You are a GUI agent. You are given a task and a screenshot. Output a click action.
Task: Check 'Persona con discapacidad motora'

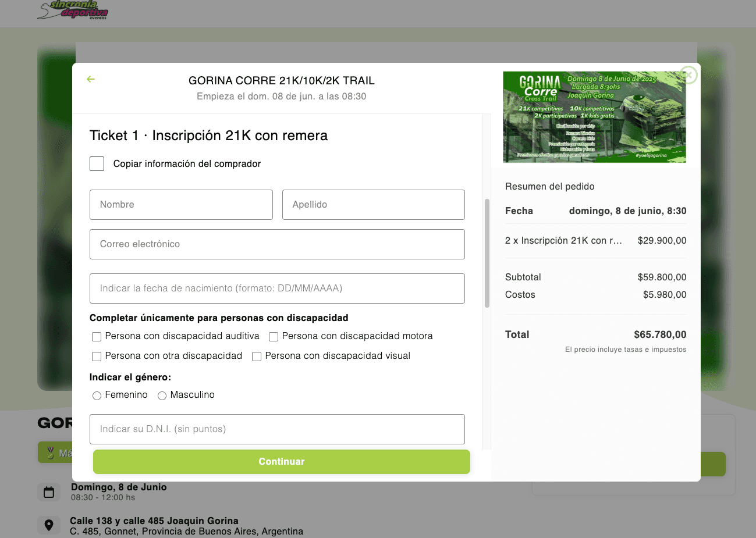274,337
